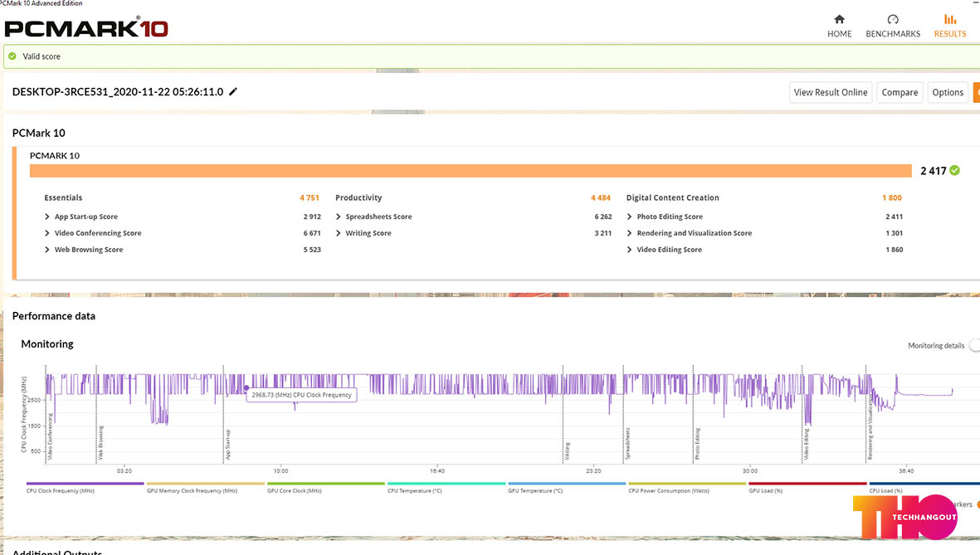The image size is (980, 555).
Task: Click the Digital Content Creation score 1 800
Action: pyautogui.click(x=892, y=197)
